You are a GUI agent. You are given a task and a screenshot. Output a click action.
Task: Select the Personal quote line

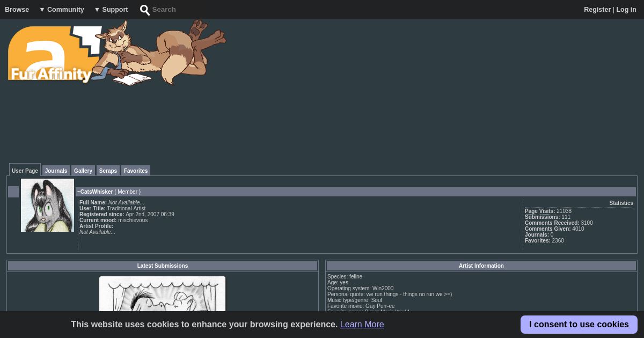(x=390, y=294)
